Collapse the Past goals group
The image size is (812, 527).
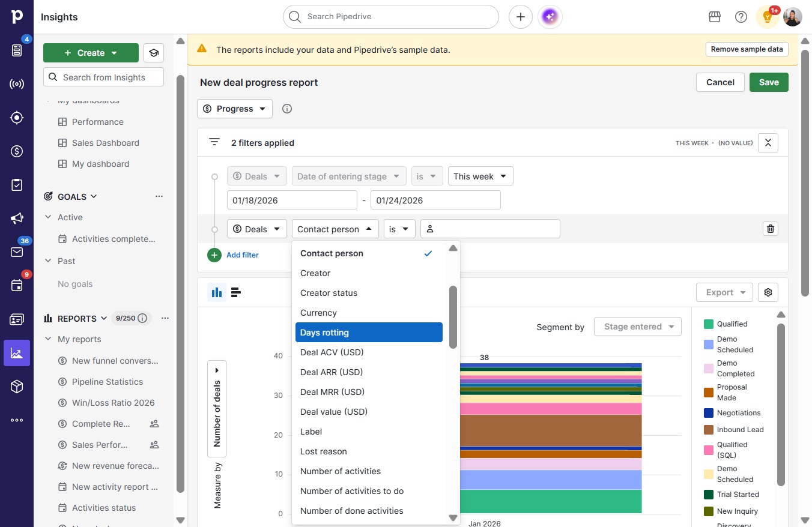(x=48, y=261)
